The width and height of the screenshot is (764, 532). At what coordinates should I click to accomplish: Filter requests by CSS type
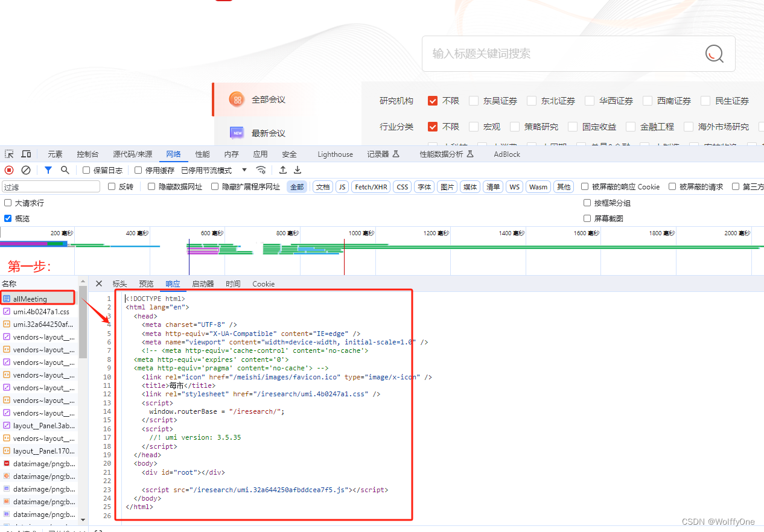tap(403, 187)
